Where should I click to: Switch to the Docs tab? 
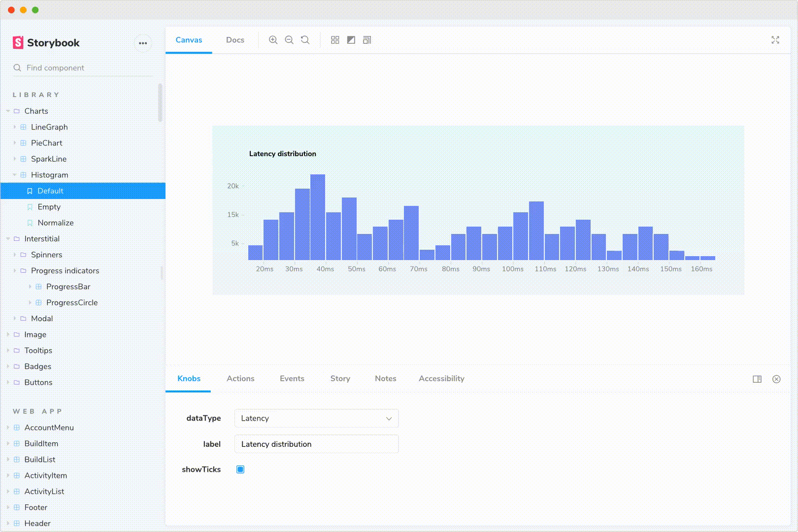[235, 40]
